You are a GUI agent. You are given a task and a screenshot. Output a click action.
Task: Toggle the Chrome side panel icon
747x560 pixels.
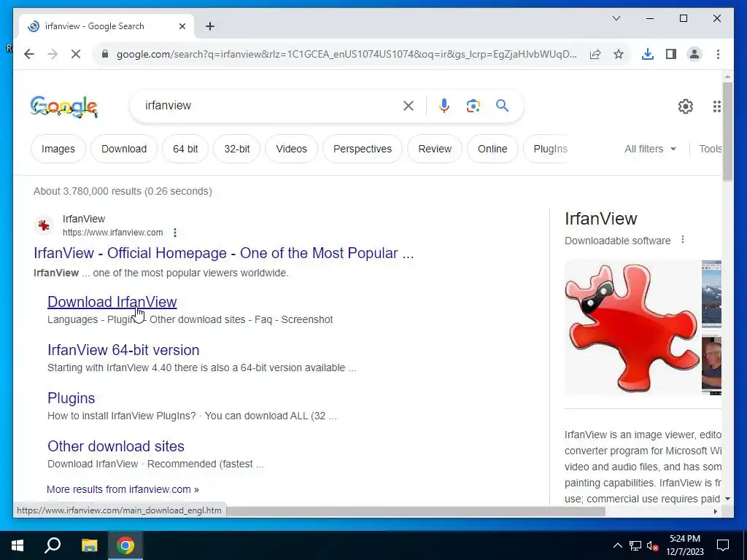pos(671,54)
